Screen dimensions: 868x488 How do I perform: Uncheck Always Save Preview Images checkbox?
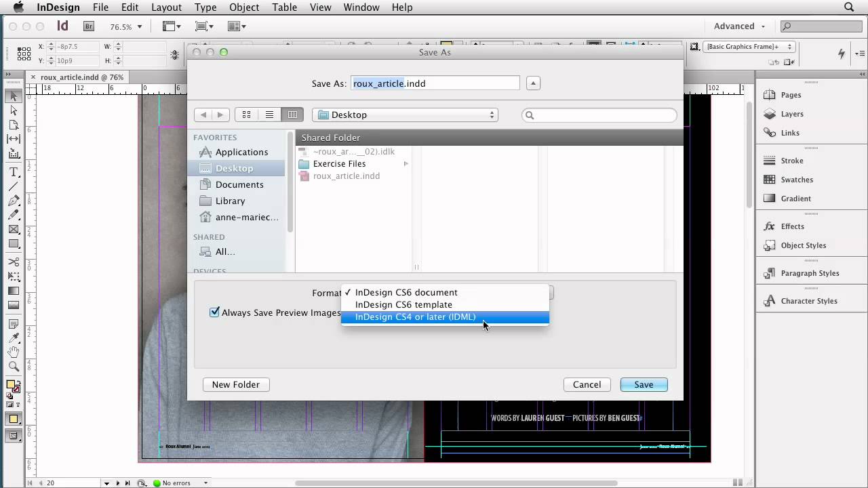pyautogui.click(x=214, y=312)
